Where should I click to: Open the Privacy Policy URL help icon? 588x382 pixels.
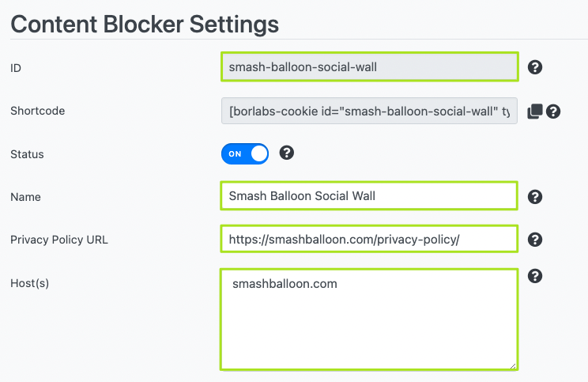click(535, 240)
